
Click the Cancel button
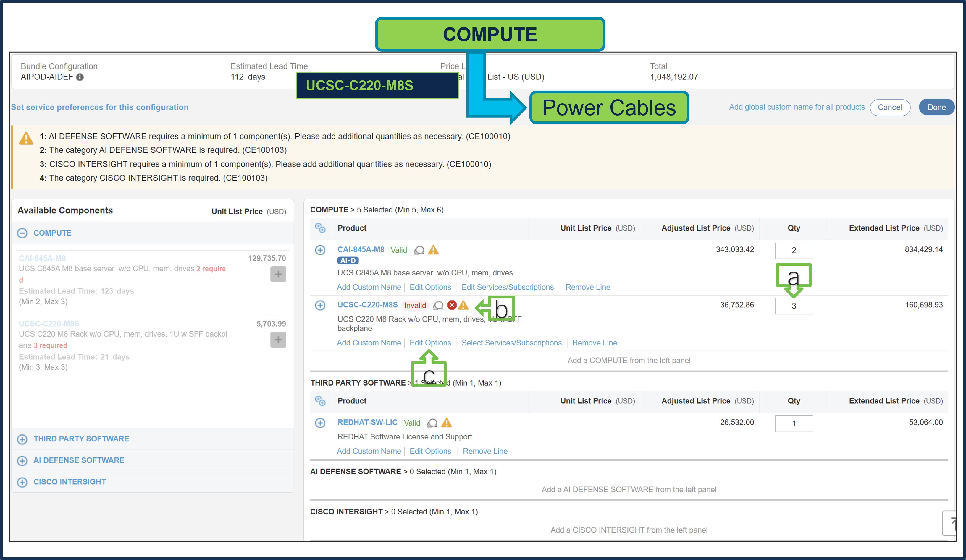[x=890, y=107]
